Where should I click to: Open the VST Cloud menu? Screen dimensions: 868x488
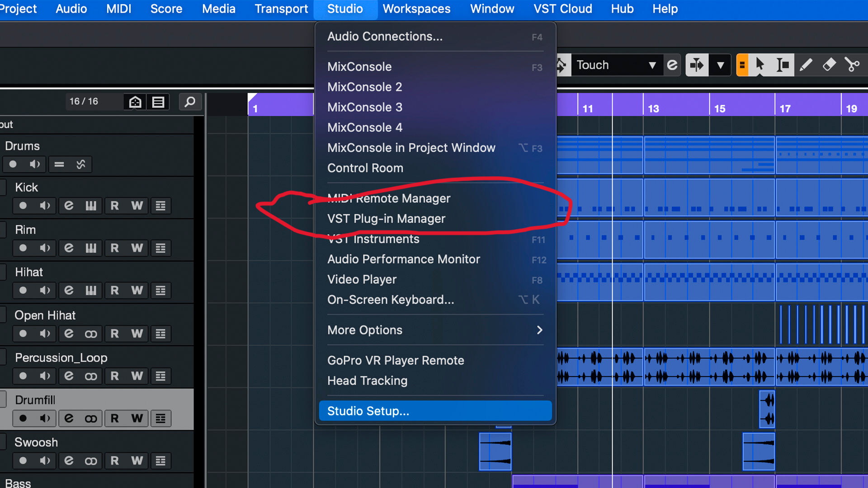(563, 9)
